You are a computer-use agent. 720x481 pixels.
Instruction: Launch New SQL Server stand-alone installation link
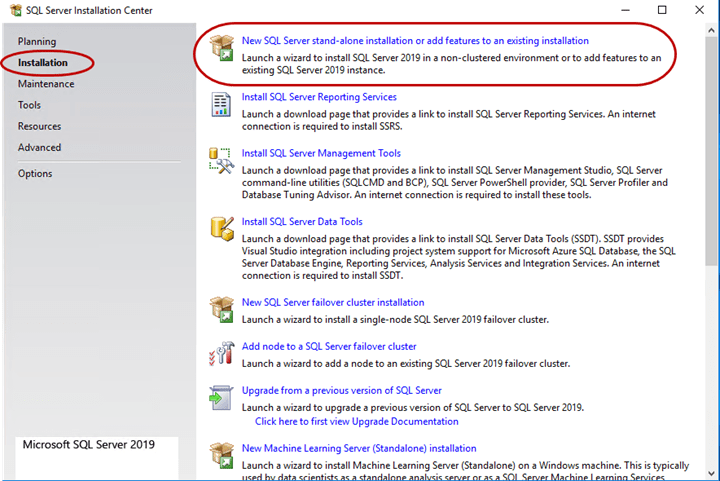tap(415, 40)
